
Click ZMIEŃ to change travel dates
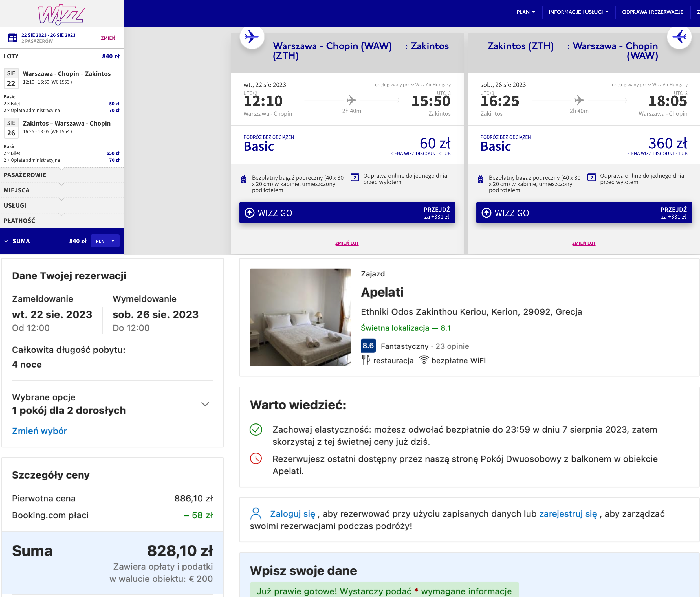point(108,38)
